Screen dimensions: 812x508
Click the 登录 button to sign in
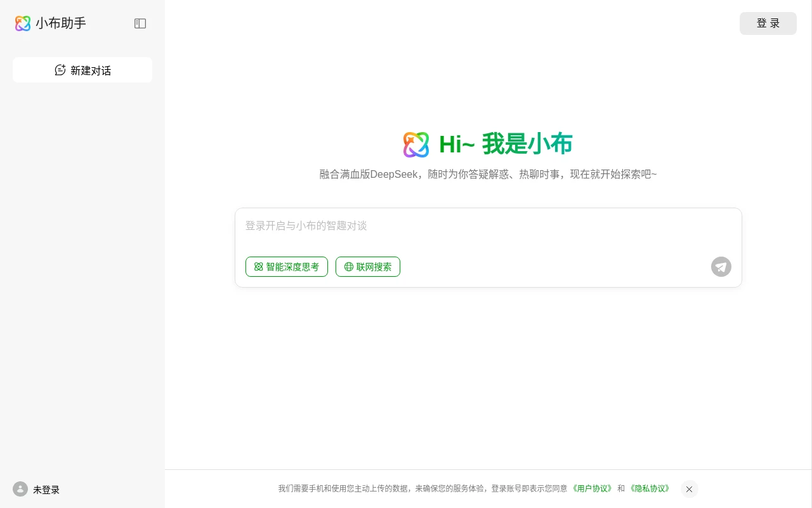pos(768,23)
